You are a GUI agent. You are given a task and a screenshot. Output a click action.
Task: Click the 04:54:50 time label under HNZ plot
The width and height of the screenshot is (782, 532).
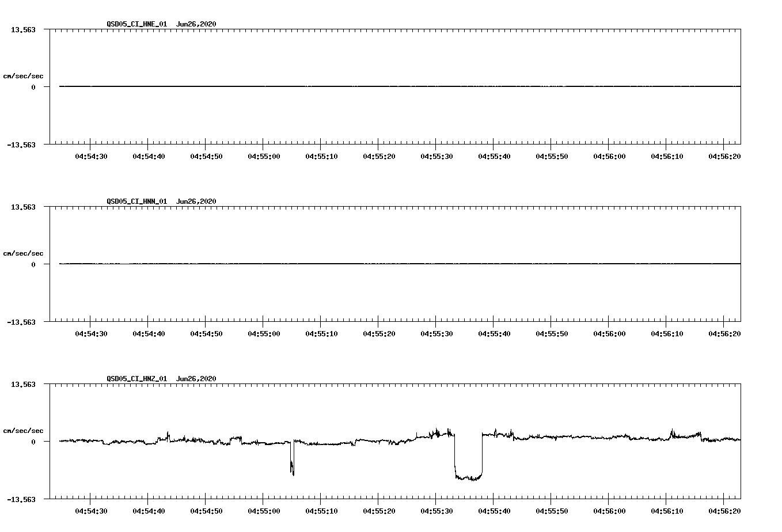click(206, 511)
